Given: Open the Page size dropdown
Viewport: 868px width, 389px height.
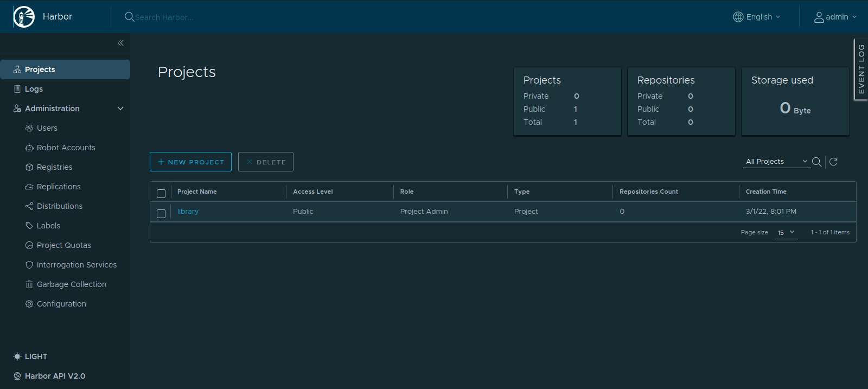Looking at the screenshot, I should (786, 232).
